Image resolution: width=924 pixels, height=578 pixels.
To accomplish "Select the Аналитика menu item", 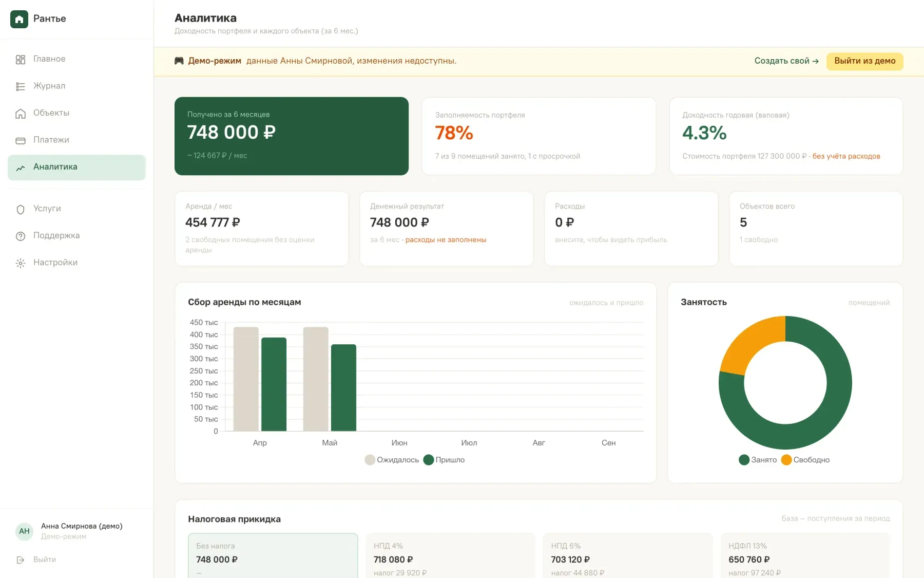I will [x=77, y=167].
